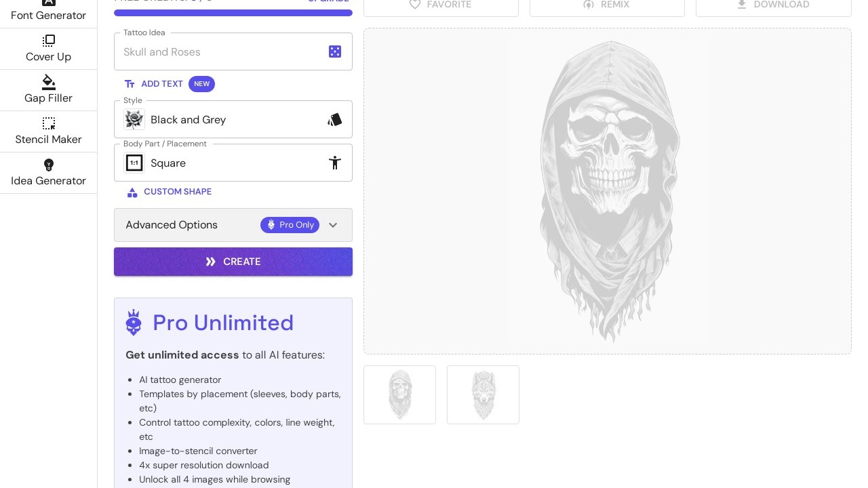
Task: Type in the Tattoo Idea input field
Action: pos(220,52)
